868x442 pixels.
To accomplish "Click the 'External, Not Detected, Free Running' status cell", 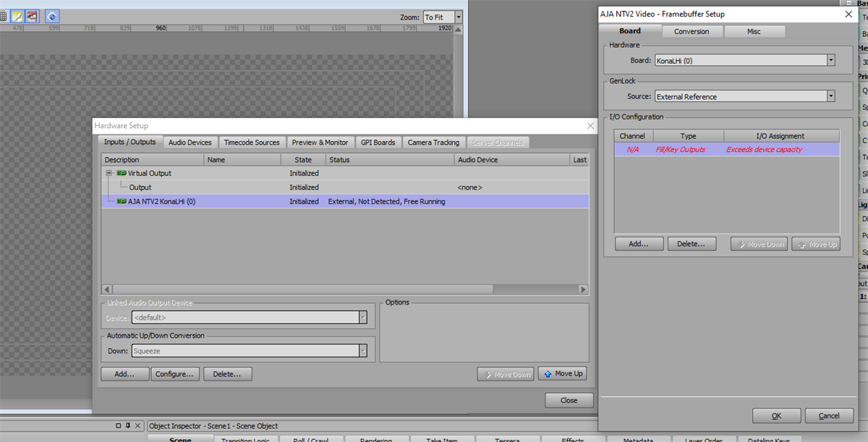I will click(386, 202).
